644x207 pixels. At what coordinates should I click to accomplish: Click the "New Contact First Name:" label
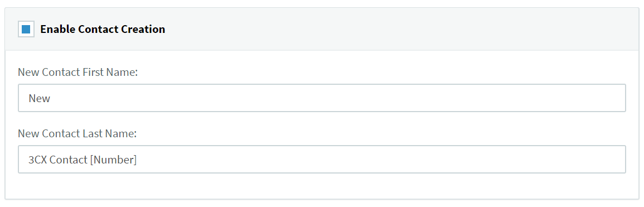pos(78,73)
